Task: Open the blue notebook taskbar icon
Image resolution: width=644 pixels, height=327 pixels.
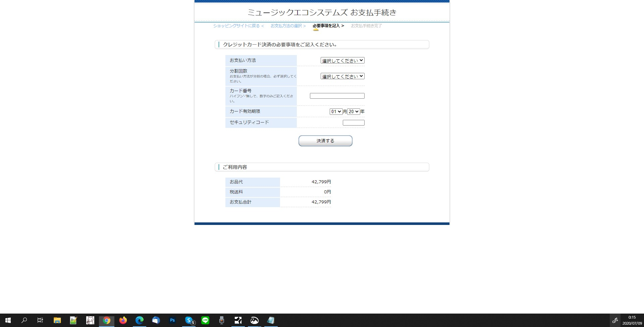Action: 271,320
